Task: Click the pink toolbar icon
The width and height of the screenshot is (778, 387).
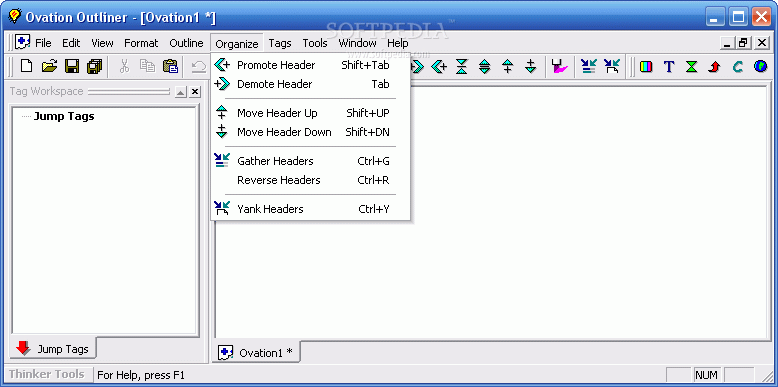Action: click(x=560, y=66)
